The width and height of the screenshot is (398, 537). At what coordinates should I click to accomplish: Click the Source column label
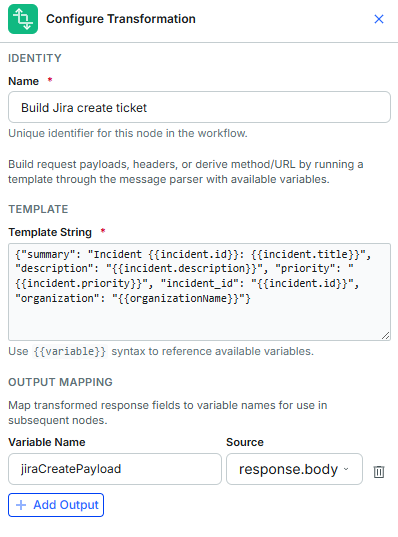245,442
